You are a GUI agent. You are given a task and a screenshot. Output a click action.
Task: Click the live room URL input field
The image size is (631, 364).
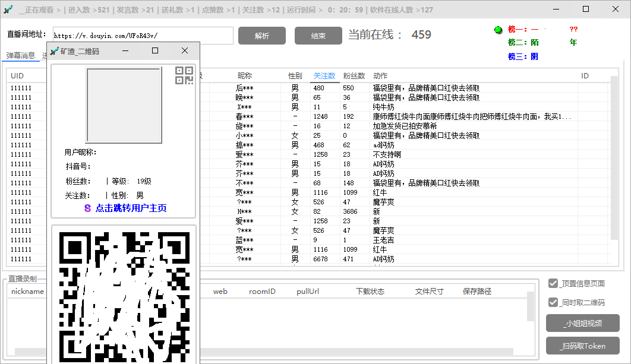143,36
